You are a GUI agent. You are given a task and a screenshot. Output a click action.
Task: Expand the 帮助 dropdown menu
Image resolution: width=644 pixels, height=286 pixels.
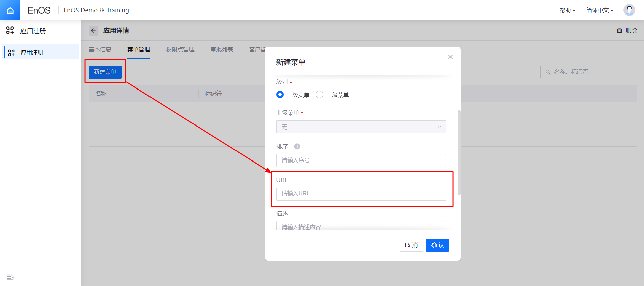click(567, 10)
